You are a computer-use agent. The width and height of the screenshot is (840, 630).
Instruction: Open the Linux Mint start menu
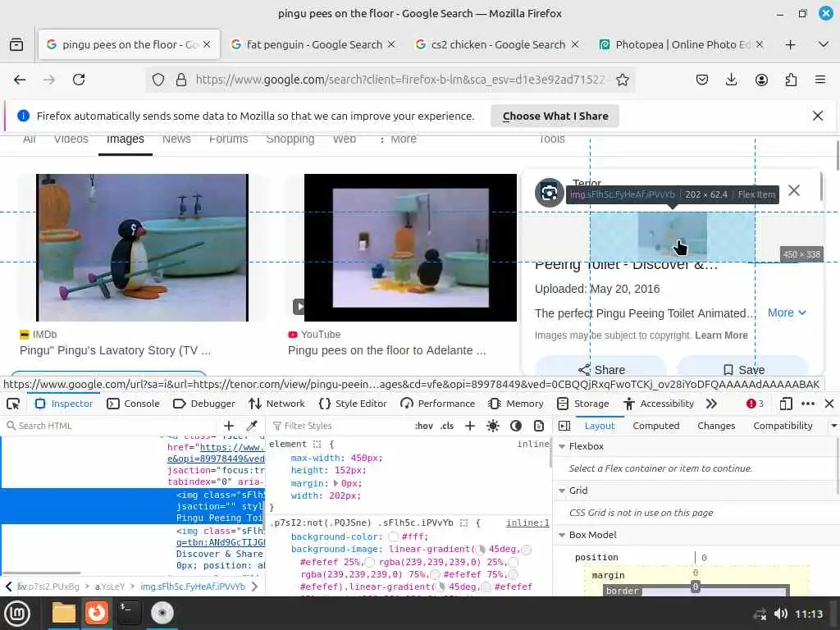tap(18, 613)
